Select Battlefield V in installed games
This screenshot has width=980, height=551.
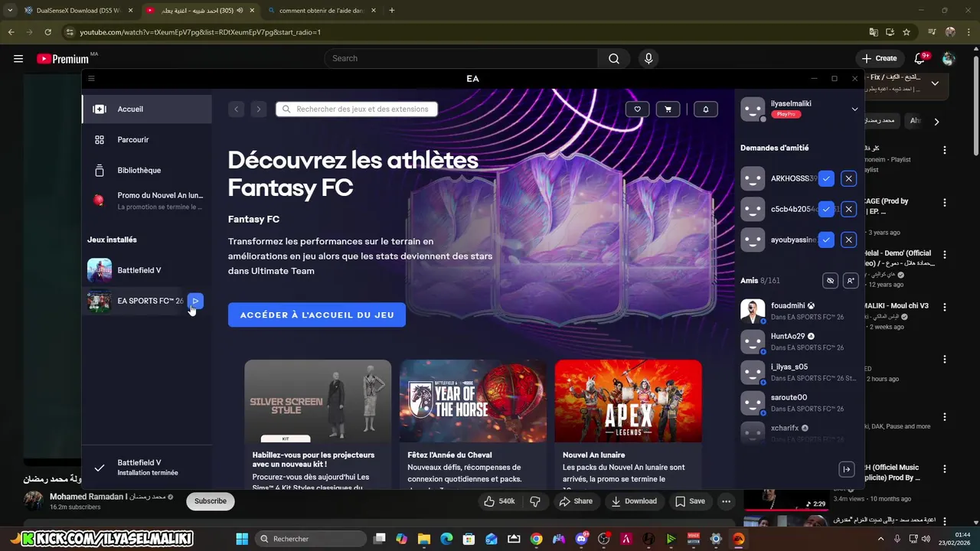[147, 270]
